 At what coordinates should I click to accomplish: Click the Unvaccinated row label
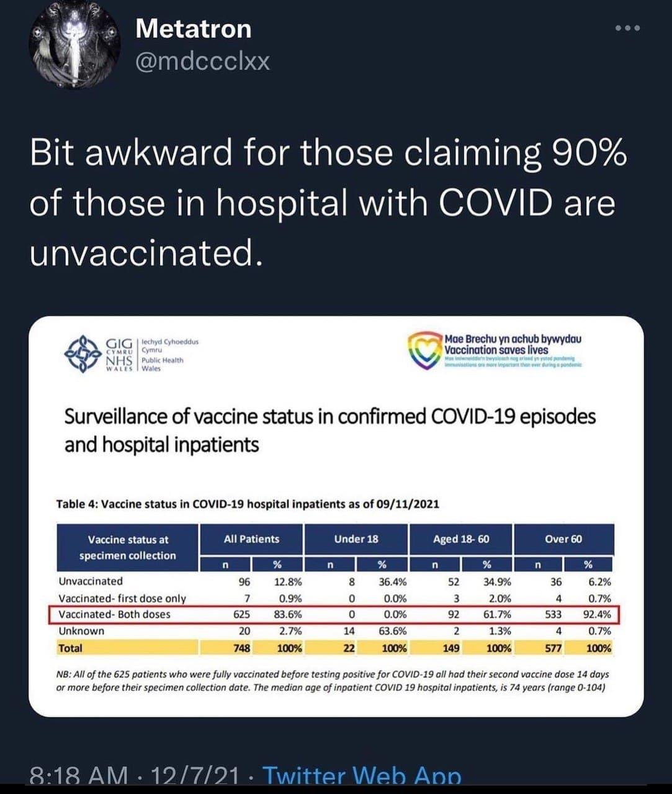pos(91,581)
